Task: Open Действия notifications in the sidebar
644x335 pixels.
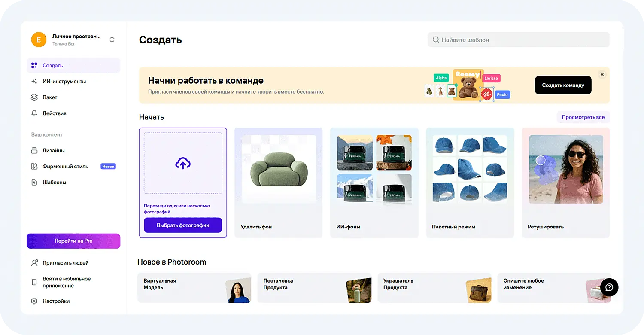Action: (55, 113)
